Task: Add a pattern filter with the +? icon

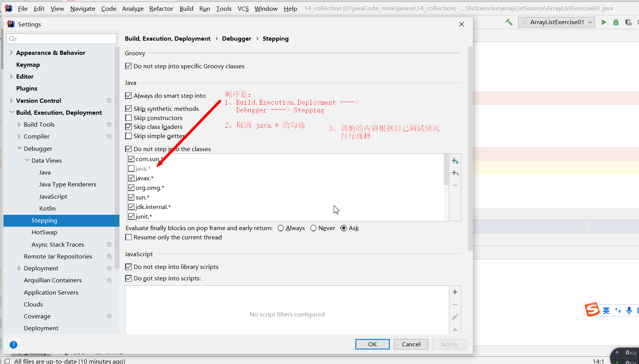Action: point(455,173)
